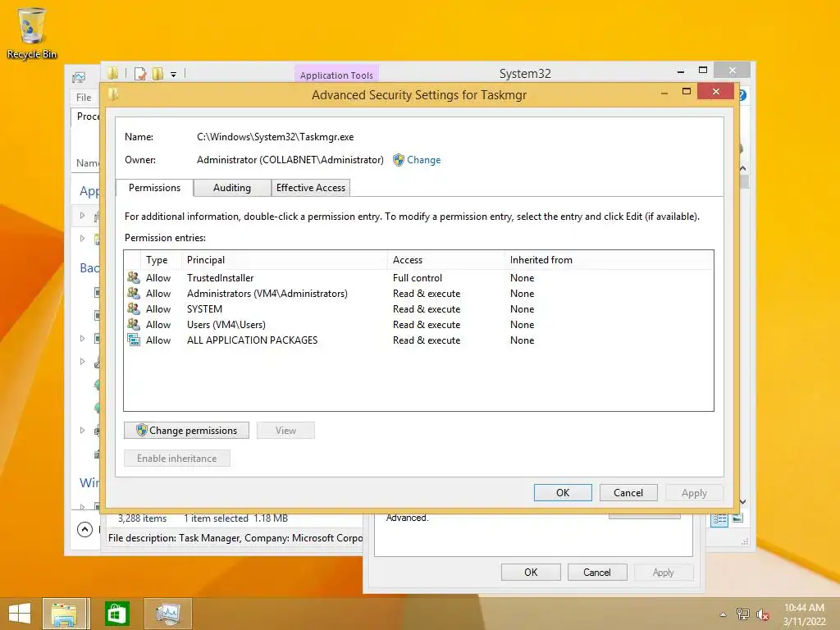Open the Recycle Bin desktop icon
The width and height of the screenshot is (840, 630).
32,33
